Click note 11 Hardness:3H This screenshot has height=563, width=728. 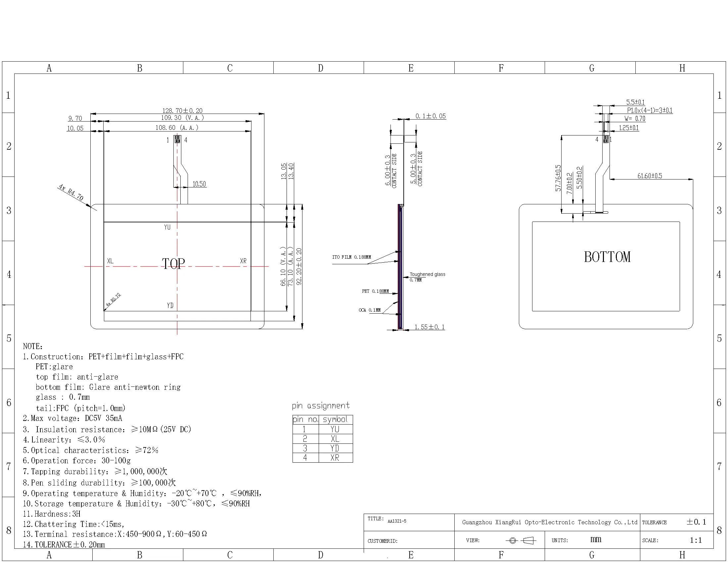(52, 514)
